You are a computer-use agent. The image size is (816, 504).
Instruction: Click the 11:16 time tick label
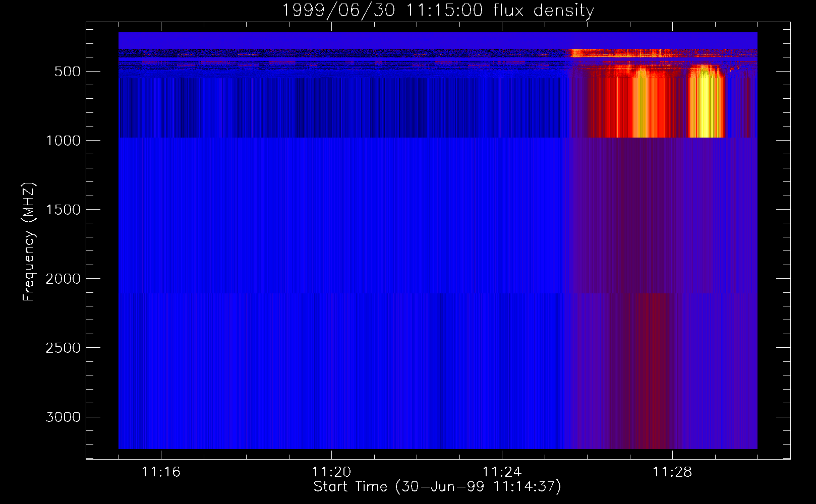pos(161,472)
